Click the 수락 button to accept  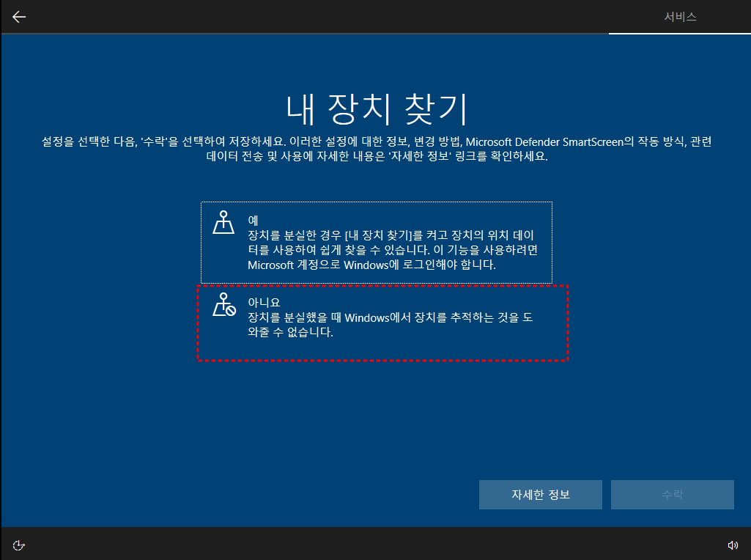tap(672, 494)
